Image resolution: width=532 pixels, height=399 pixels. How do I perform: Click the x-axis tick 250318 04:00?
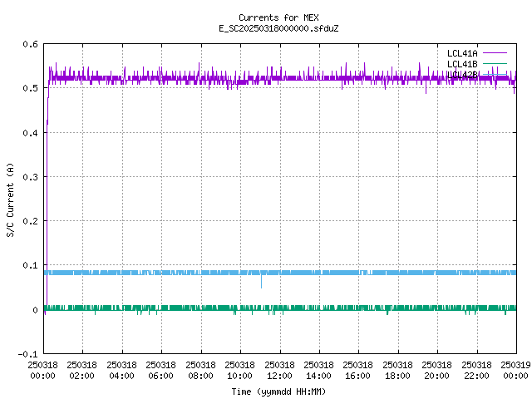click(x=121, y=370)
